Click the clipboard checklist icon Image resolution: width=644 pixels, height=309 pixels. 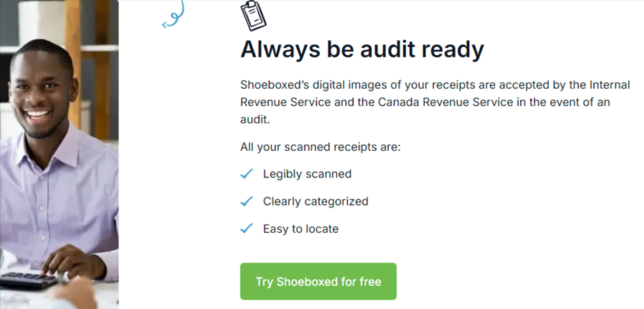253,15
